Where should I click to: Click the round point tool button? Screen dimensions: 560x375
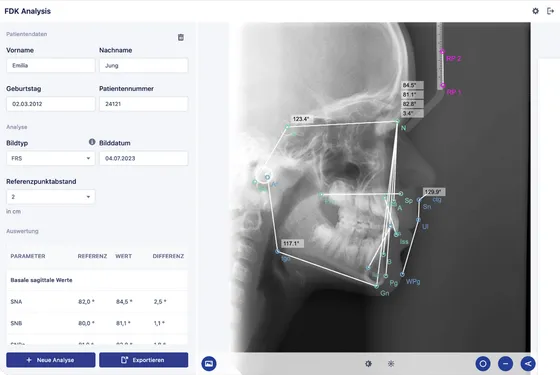tap(483, 364)
